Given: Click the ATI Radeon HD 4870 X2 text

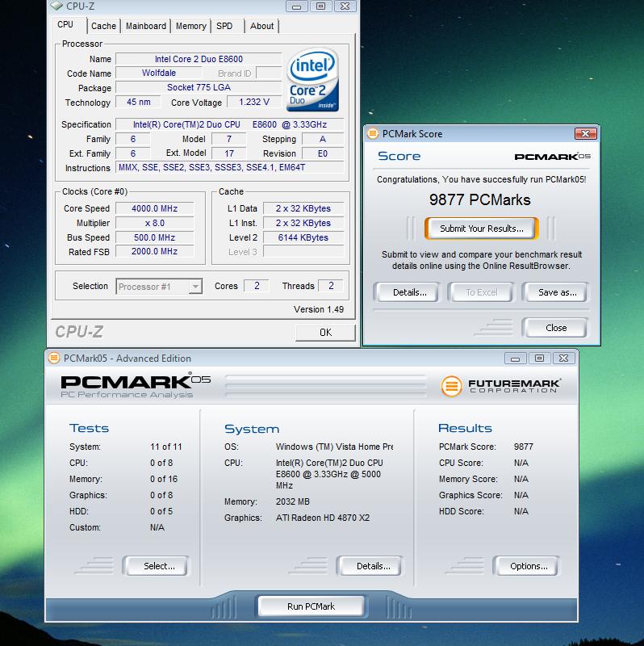Looking at the screenshot, I should pyautogui.click(x=323, y=518).
